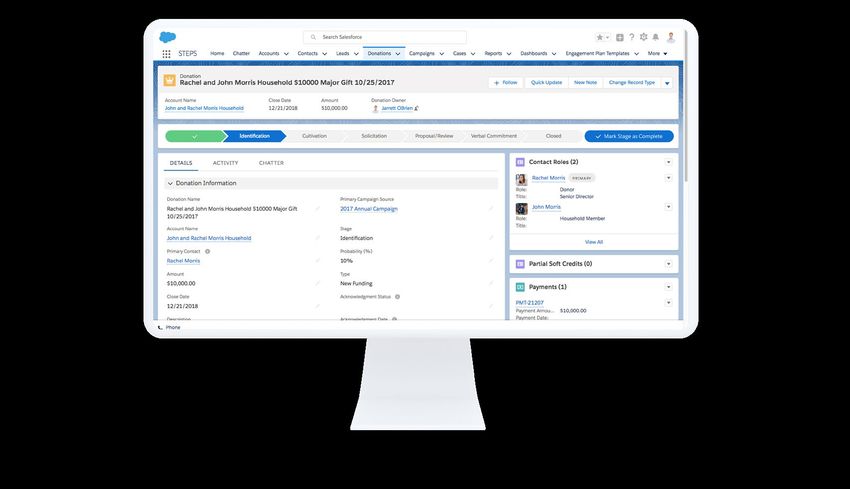850x489 pixels.
Task: Click John Morris contact photo
Action: tap(521, 209)
